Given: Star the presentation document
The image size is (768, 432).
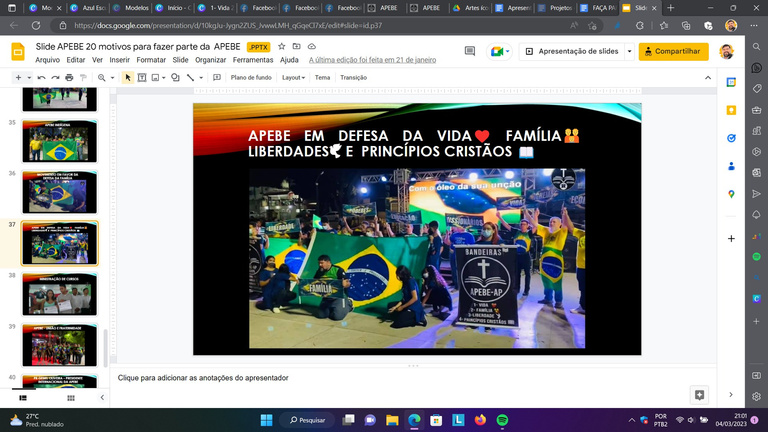Looking at the screenshot, I should click(282, 47).
